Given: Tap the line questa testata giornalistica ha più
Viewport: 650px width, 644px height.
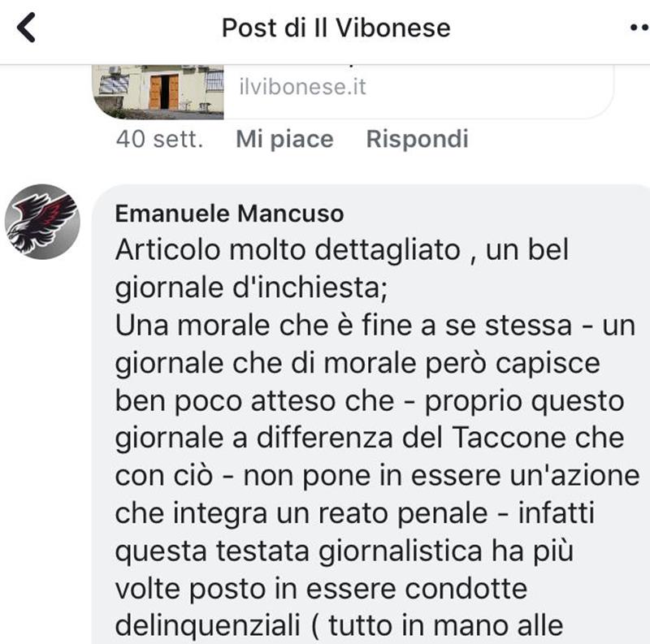Looking at the screenshot, I should pyautogui.click(x=344, y=551).
